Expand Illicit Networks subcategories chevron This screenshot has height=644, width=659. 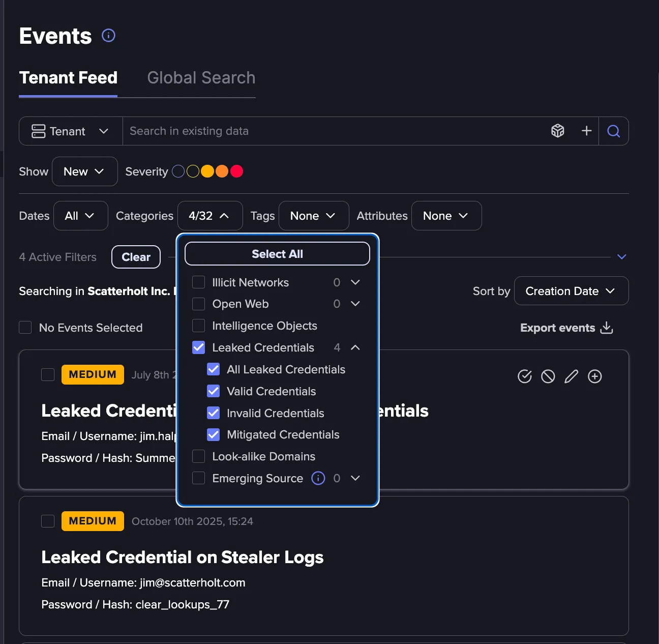click(x=355, y=282)
